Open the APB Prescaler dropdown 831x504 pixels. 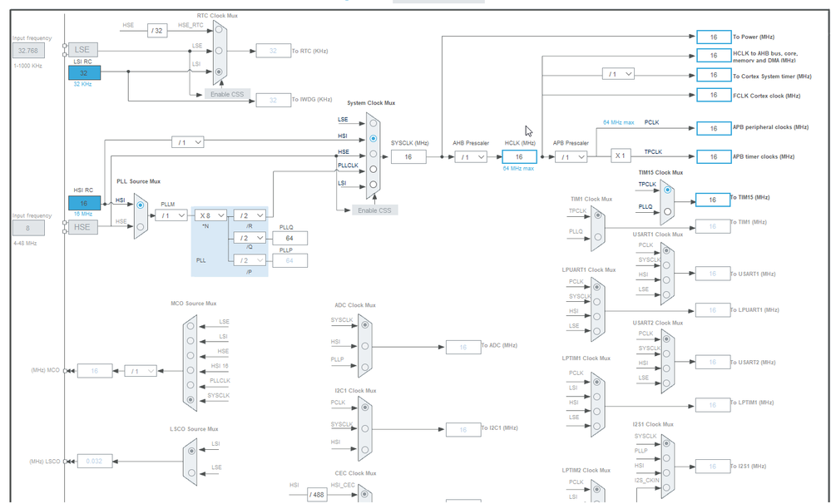[571, 157]
